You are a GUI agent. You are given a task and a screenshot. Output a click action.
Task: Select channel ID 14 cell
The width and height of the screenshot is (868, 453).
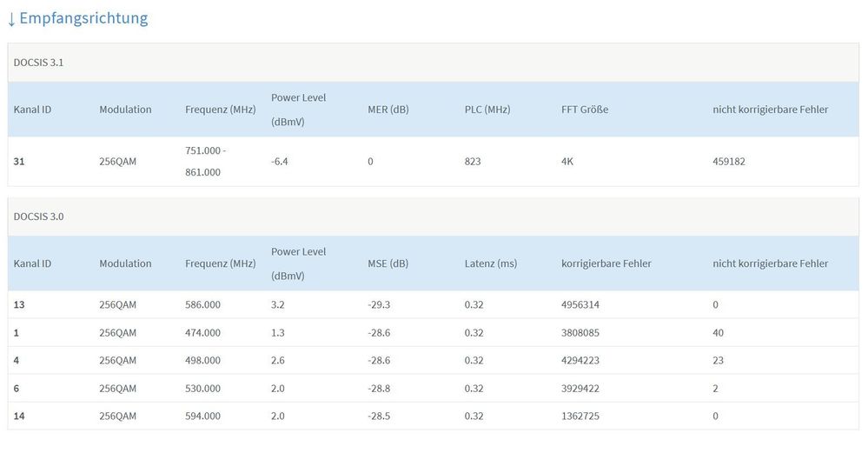pyautogui.click(x=19, y=416)
